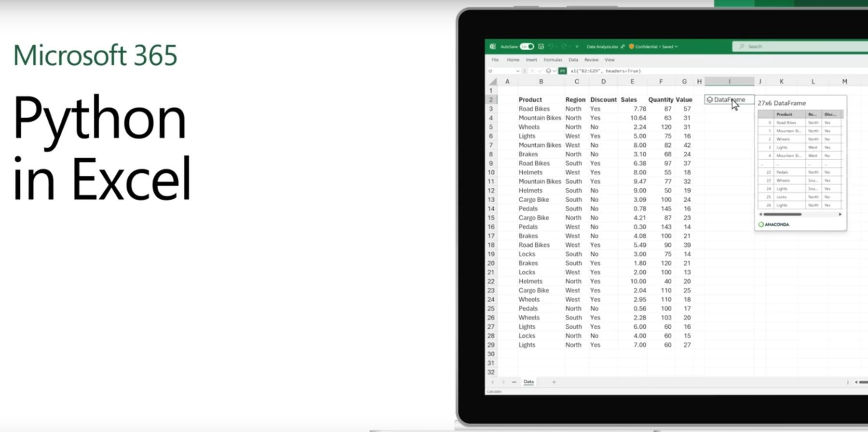868x432 pixels.
Task: Open the Data ribbon tab
Action: pos(573,60)
